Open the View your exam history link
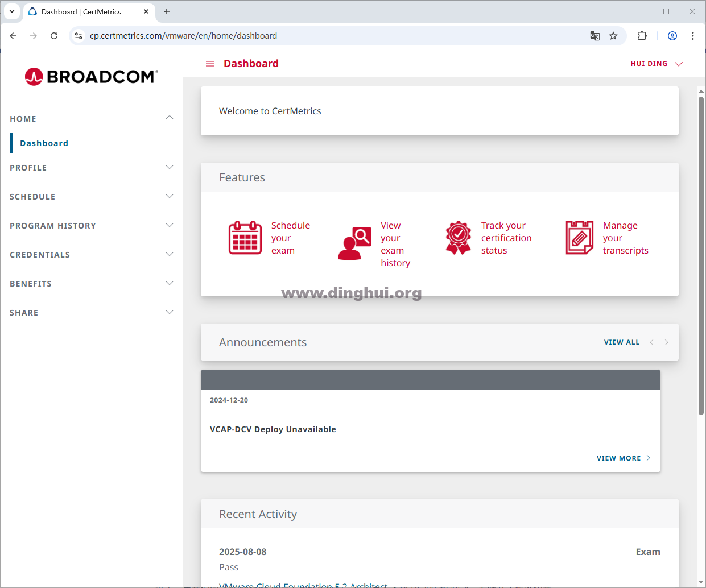 (x=395, y=244)
